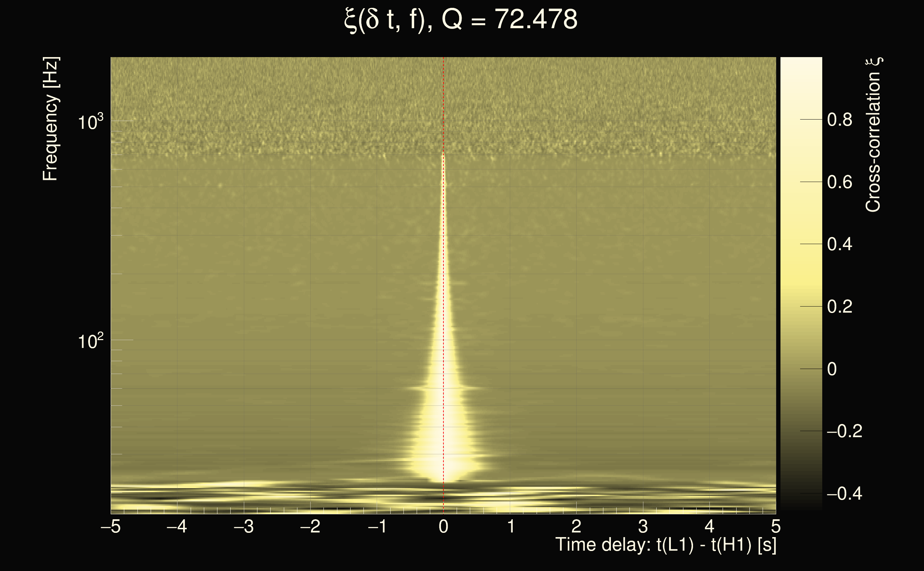The width and height of the screenshot is (924, 571).
Task: Click the –0.4 value label on the colorbar
Action: click(844, 494)
